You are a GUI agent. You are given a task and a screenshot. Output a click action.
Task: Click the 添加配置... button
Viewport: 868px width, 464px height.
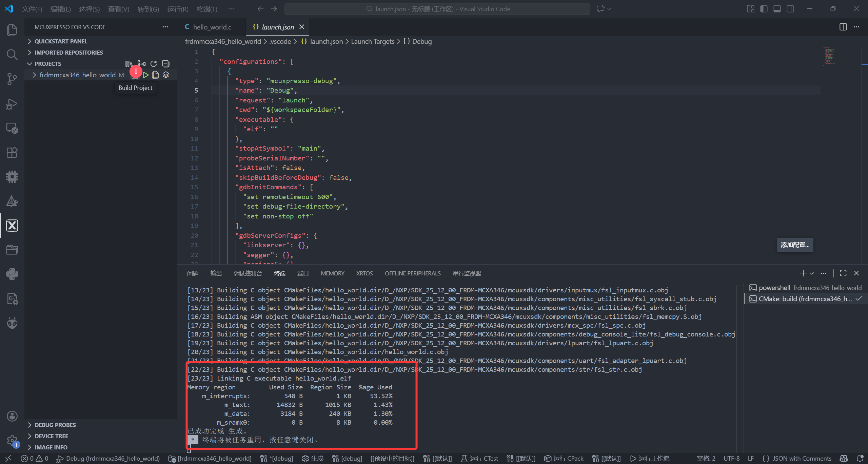(x=795, y=245)
